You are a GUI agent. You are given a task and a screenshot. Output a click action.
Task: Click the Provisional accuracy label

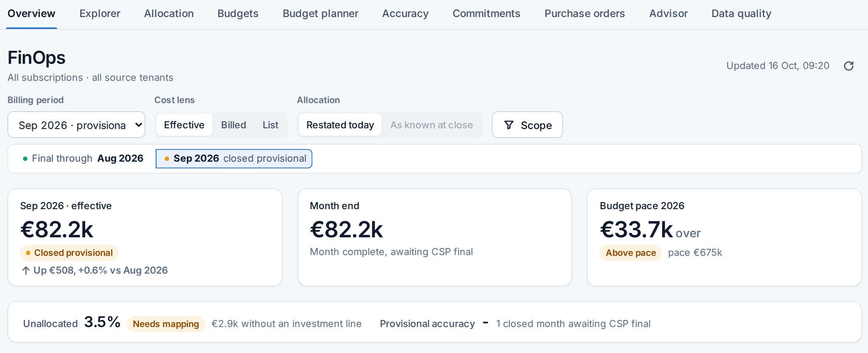tap(427, 324)
